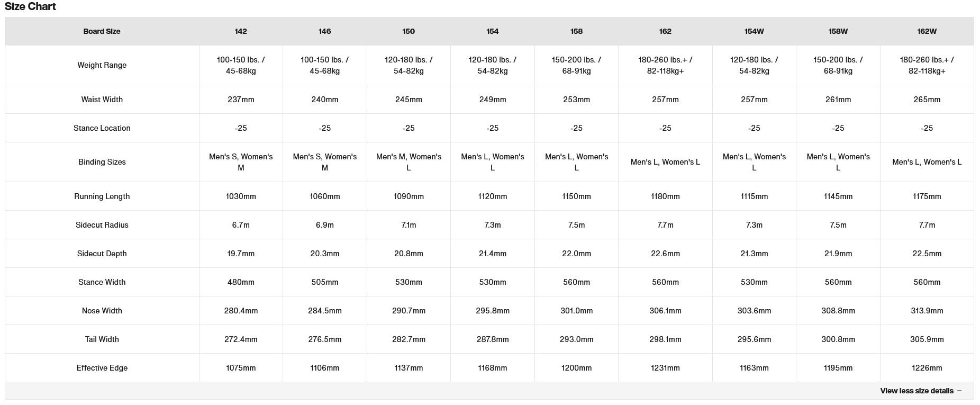Select the 154W board size column header
Image resolution: width=980 pixels, height=405 pixels.
point(754,31)
